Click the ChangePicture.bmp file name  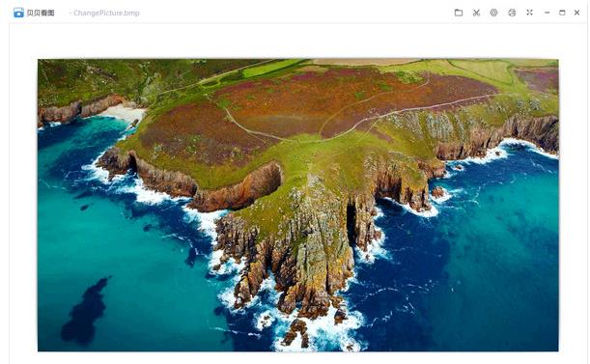pos(106,13)
